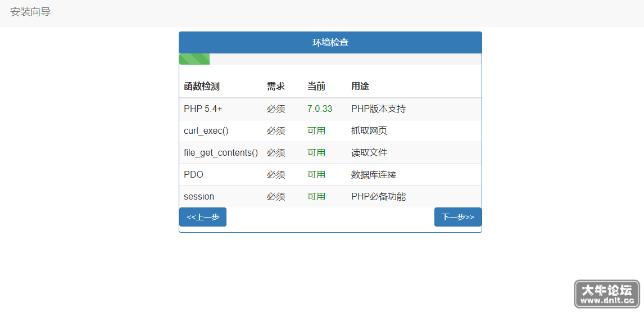
Task: Select the PHP 5.4+ cell
Action: [x=203, y=109]
